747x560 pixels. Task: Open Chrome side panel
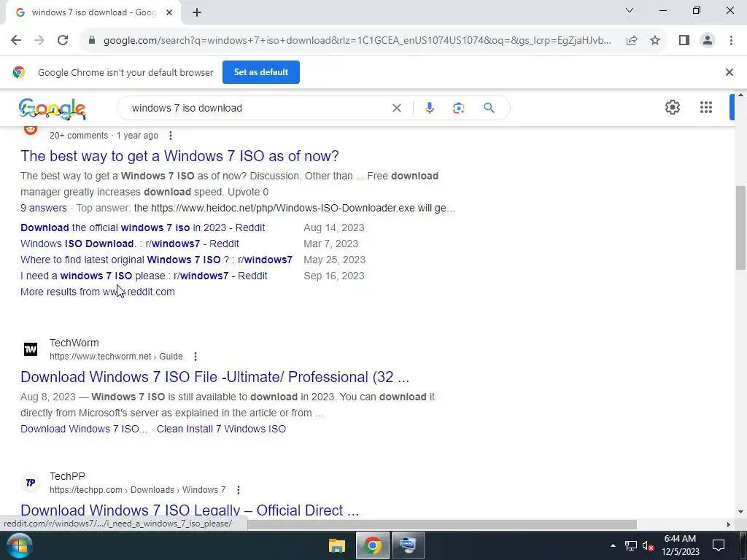[684, 41]
